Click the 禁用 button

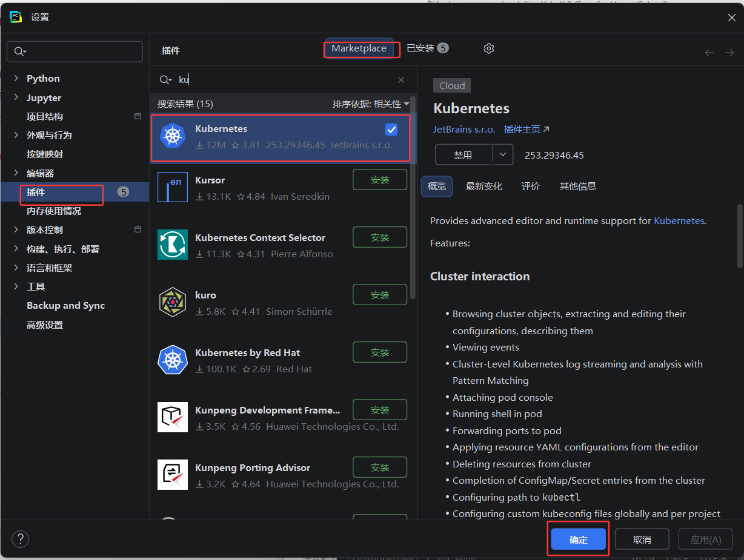point(463,155)
